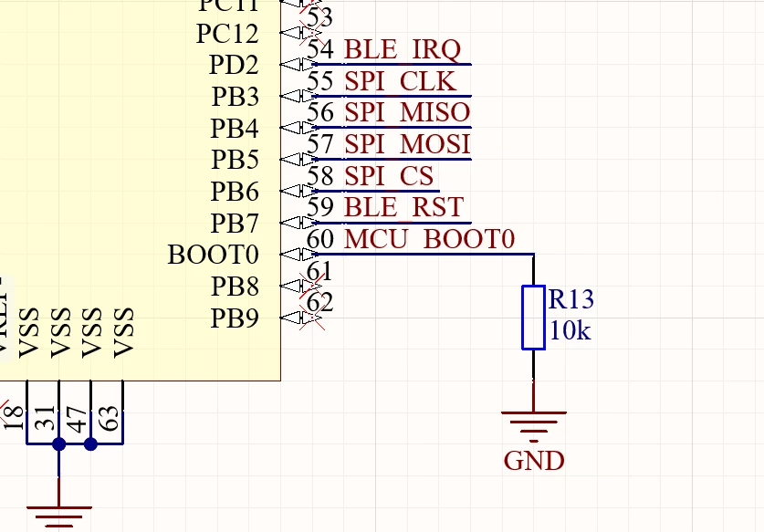Click the 10k resistor value
The image size is (764, 532).
(x=570, y=331)
